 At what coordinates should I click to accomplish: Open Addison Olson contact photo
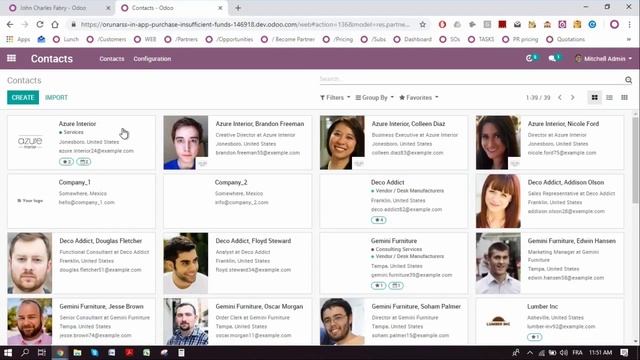(498, 201)
